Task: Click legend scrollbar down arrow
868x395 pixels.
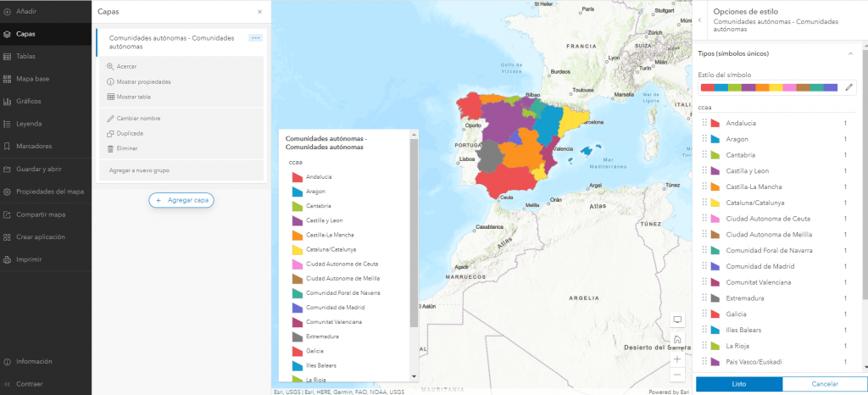Action: click(x=414, y=376)
